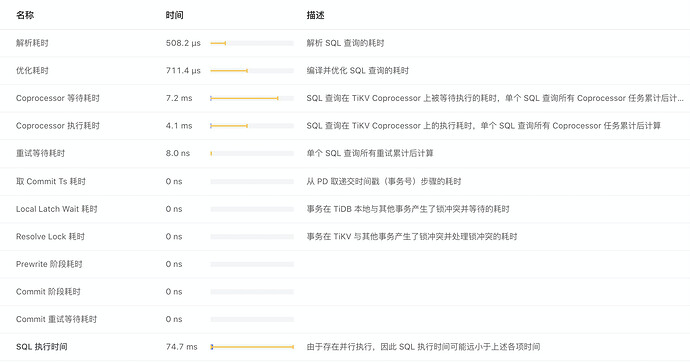The width and height of the screenshot is (690, 363).
Task: Select the Resolve Lock 耗时 row name
Action: [50, 237]
